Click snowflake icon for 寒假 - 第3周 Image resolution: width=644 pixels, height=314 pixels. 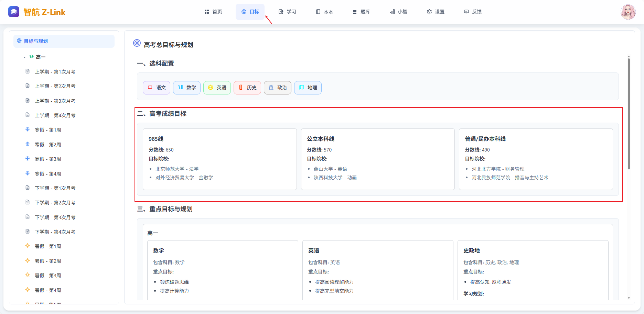point(28,159)
